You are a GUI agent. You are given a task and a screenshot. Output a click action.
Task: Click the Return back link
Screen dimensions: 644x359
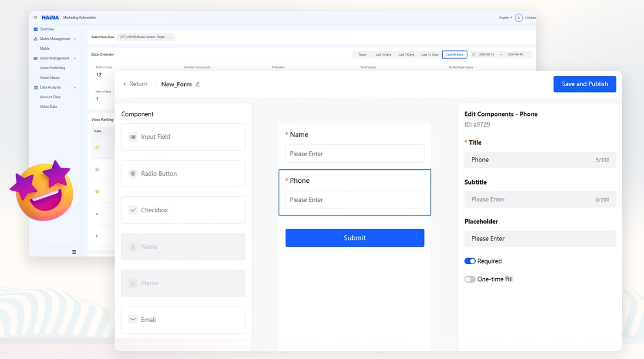coord(136,84)
